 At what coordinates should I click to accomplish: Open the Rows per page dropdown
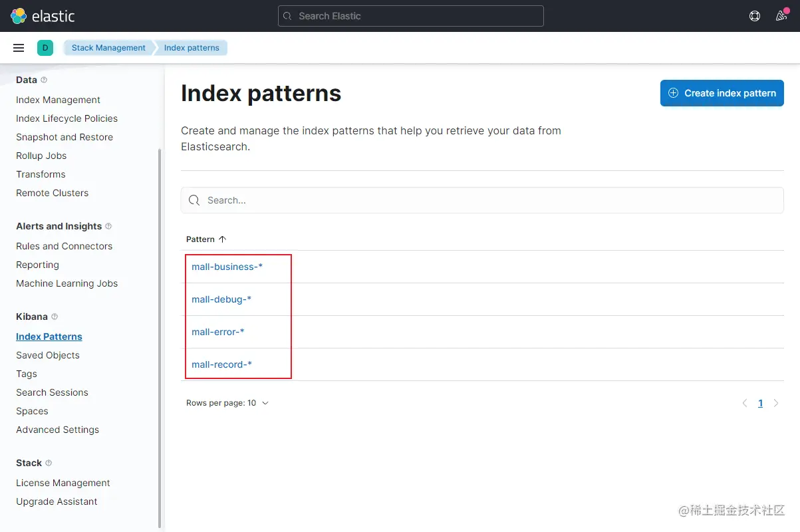click(x=227, y=403)
